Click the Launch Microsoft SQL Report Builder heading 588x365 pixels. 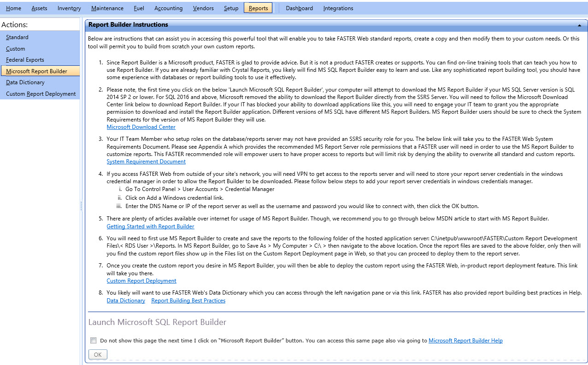157,322
